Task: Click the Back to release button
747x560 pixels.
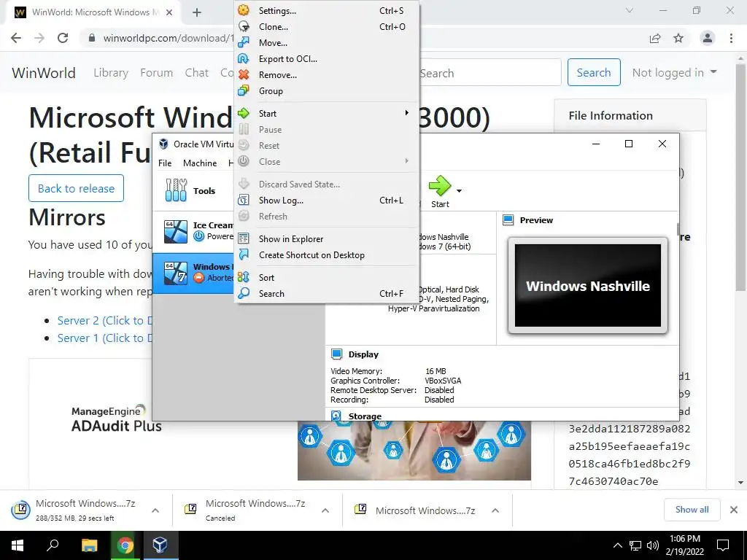Action: click(76, 188)
